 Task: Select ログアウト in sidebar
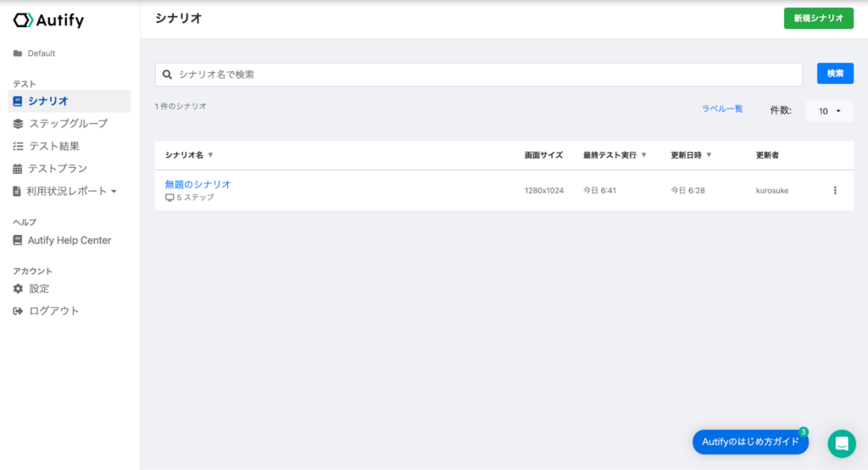tap(54, 311)
